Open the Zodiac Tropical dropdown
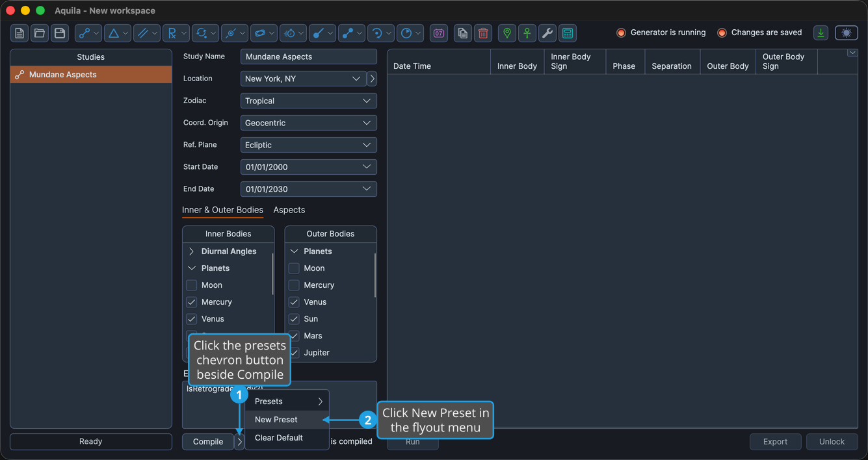This screenshot has height=460, width=868. click(308, 101)
